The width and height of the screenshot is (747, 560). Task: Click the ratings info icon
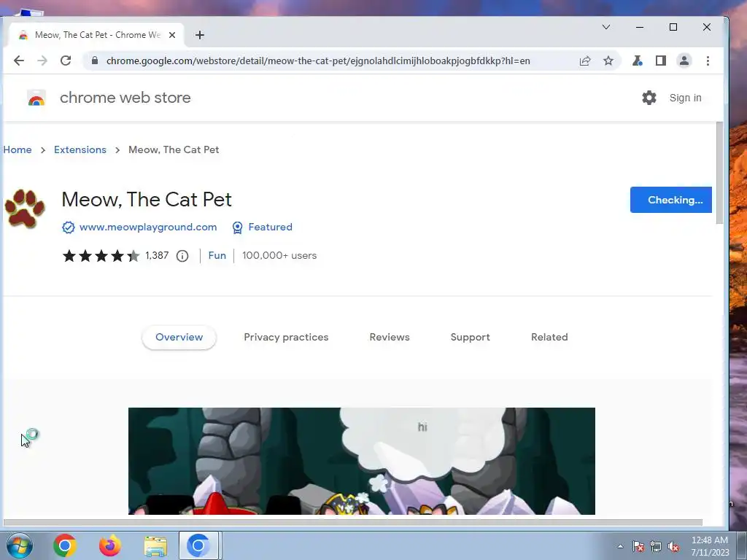coord(182,256)
